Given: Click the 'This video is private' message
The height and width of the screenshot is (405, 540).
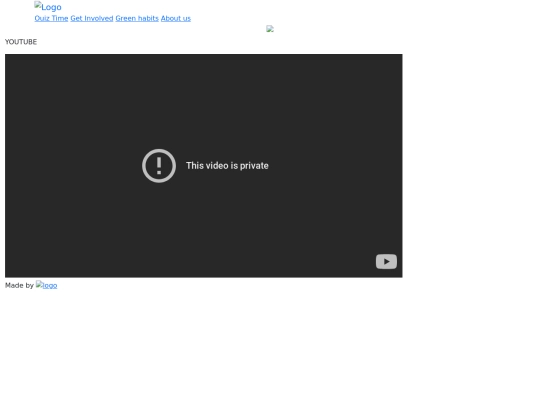Looking at the screenshot, I should [227, 166].
